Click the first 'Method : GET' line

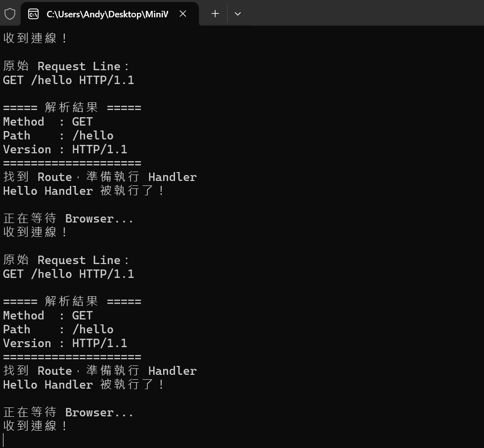click(x=48, y=122)
